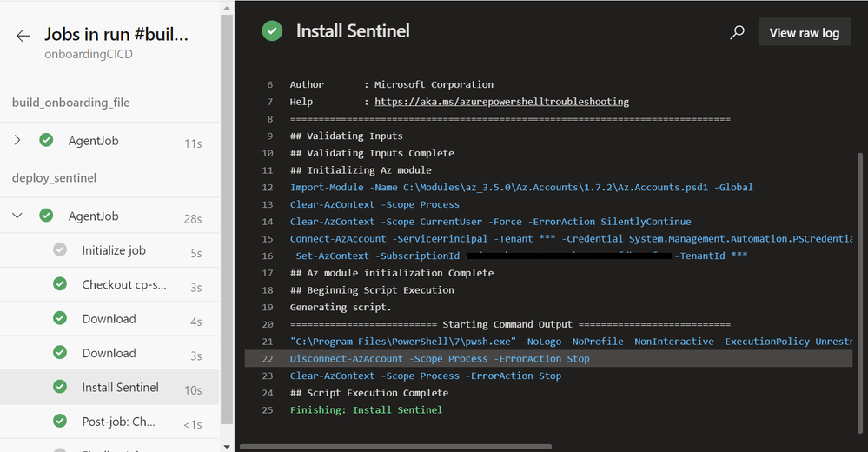The image size is (868, 452).
Task: Click the View raw log button
Action: (804, 33)
